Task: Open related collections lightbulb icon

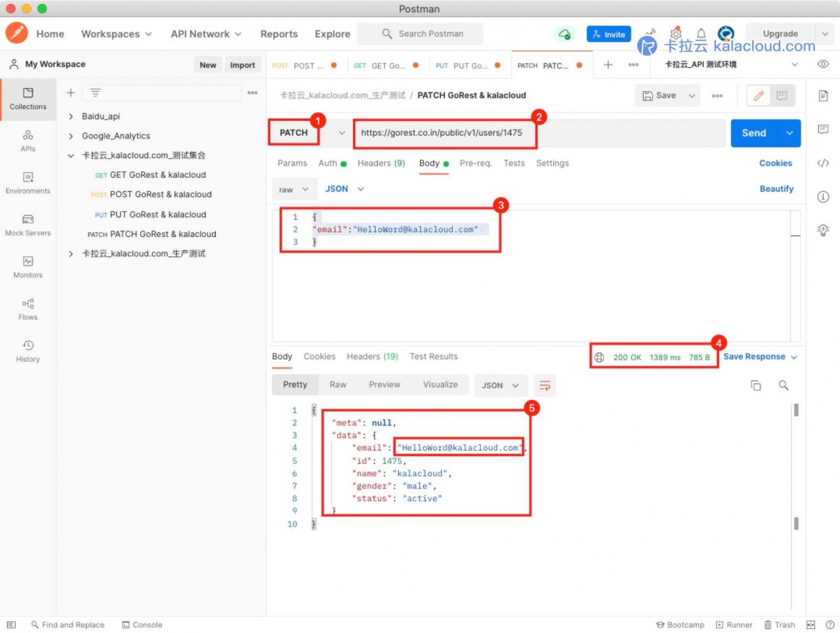Action: [x=823, y=229]
